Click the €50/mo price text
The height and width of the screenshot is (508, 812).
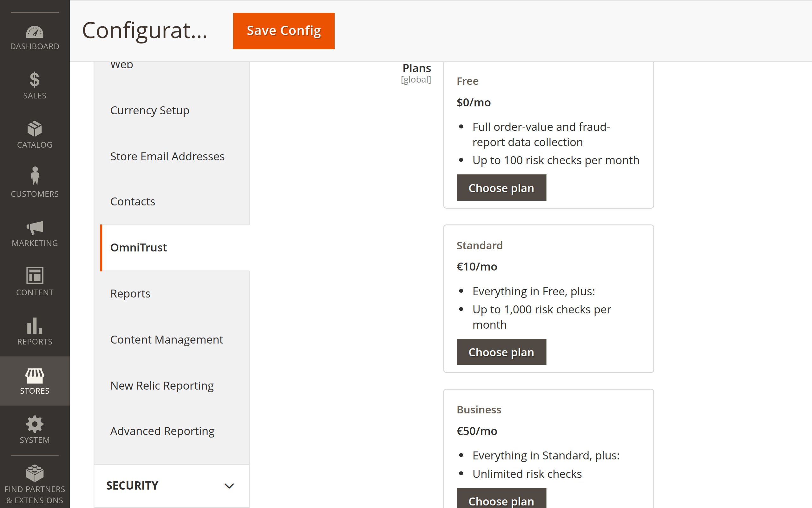pyautogui.click(x=477, y=431)
